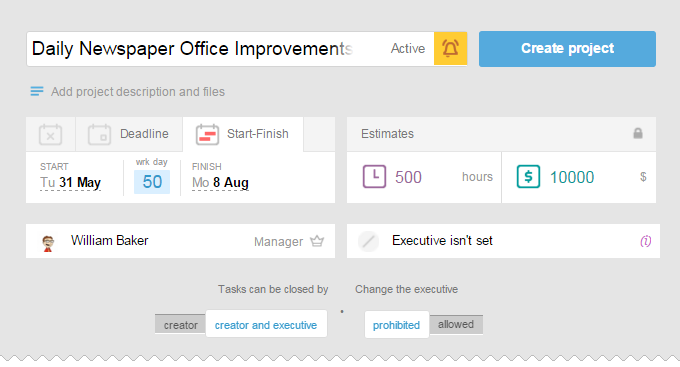Image resolution: width=680 pixels, height=367 pixels.
Task: Switch to the Deadline tab
Action: (129, 134)
